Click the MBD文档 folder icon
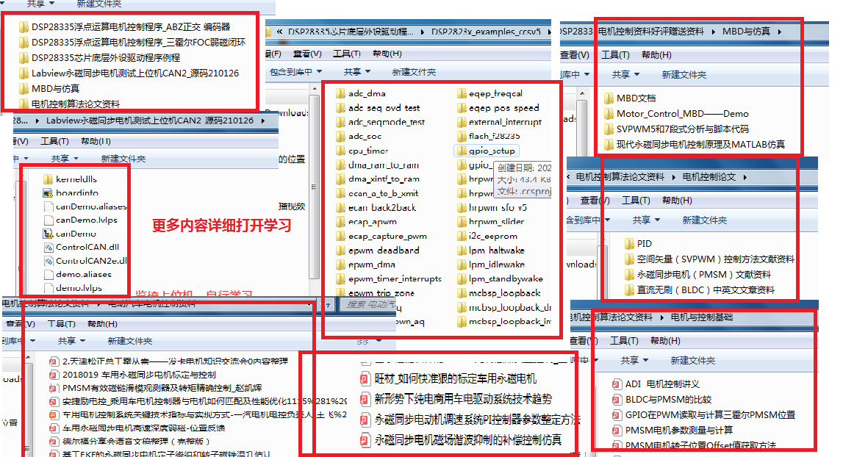 pyautogui.click(x=609, y=98)
